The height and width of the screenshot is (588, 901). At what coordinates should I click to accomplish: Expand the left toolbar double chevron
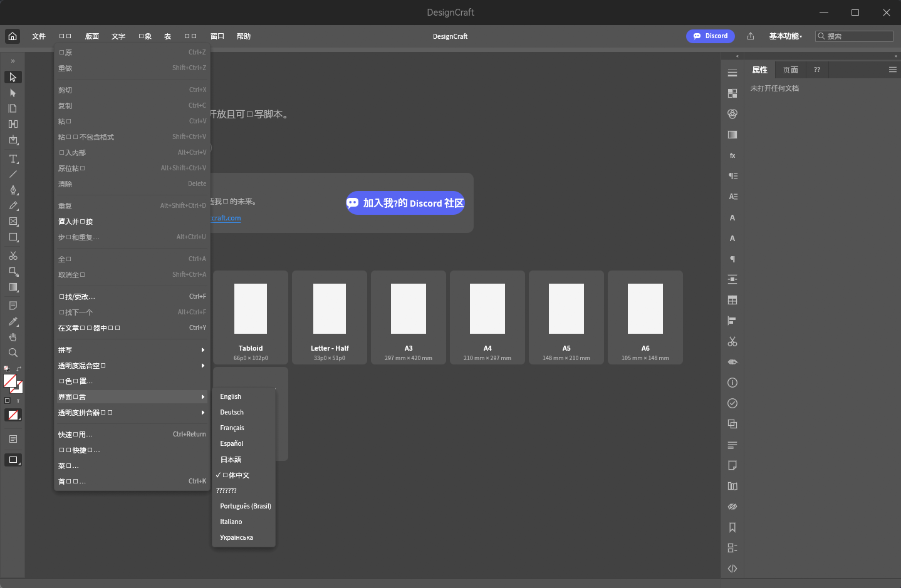coord(13,61)
